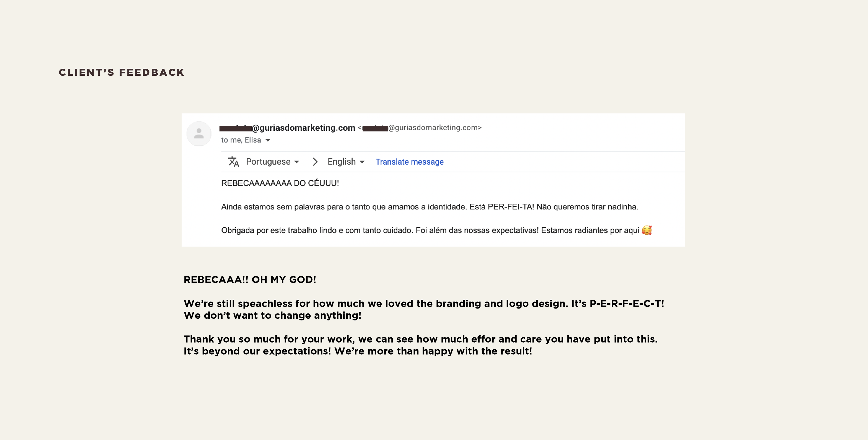
Task: Click the 'REBECAAAAAAAA DO CÉUUU!' line
Action: tap(280, 183)
